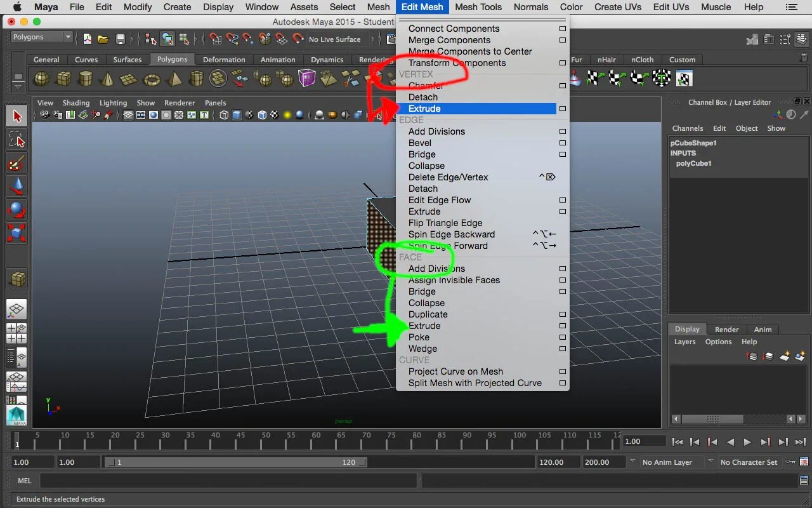Toggle Select by Component Type mode
812x508 pixels.
click(x=184, y=39)
